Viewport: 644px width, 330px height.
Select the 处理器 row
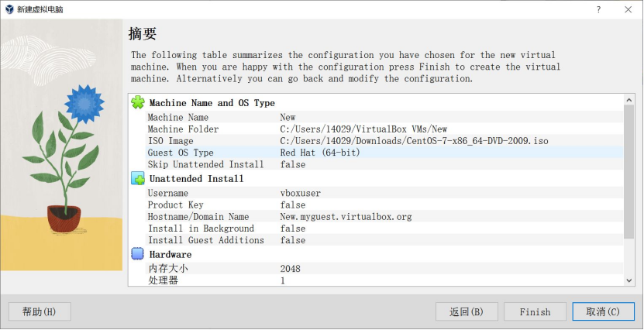pyautogui.click(x=384, y=280)
